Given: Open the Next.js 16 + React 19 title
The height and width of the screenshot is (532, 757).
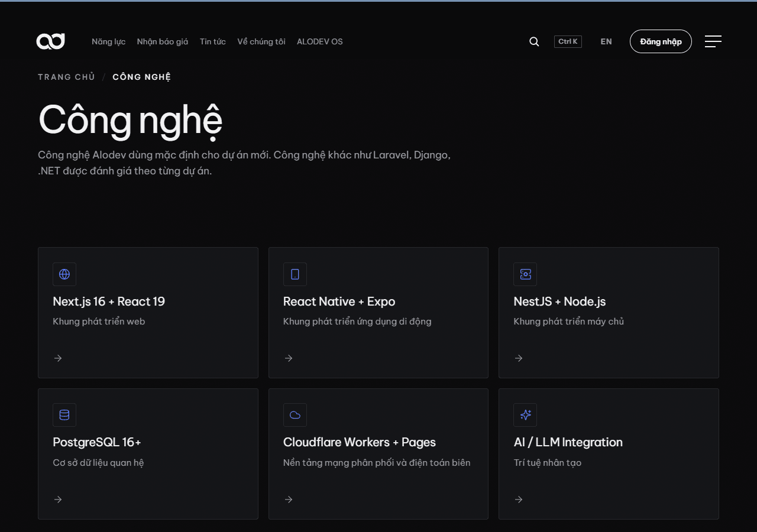Looking at the screenshot, I should pyautogui.click(x=109, y=301).
